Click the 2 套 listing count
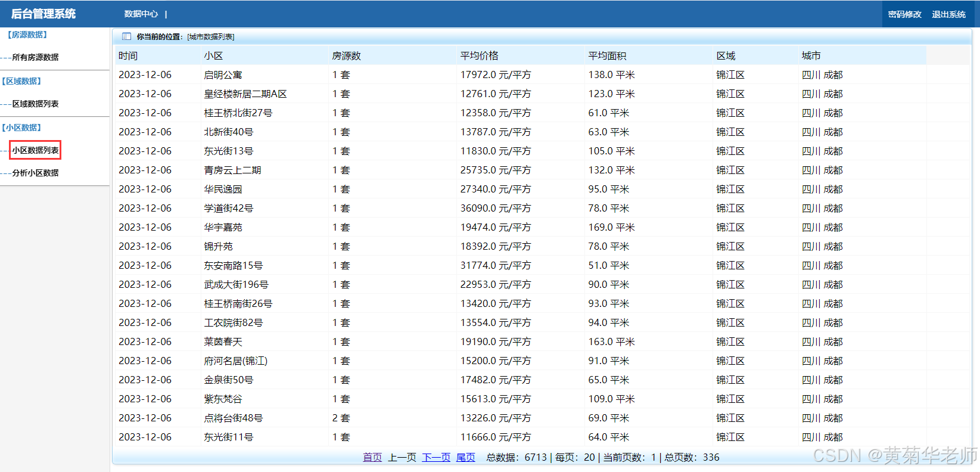 tap(341, 418)
